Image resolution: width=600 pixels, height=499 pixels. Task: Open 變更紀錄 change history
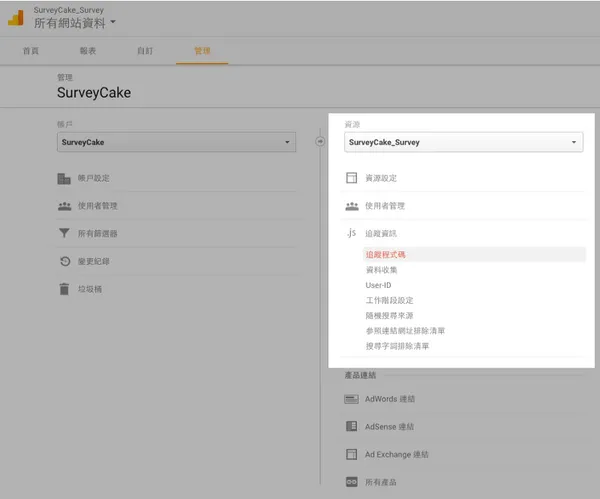[x=94, y=261]
